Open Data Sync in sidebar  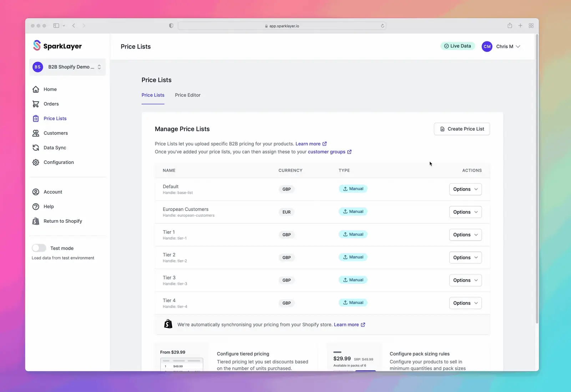[x=55, y=148]
